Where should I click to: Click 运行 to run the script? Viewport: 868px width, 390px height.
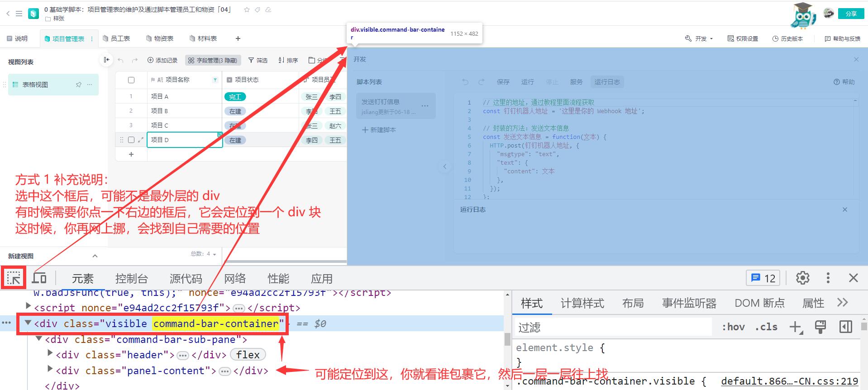[528, 82]
